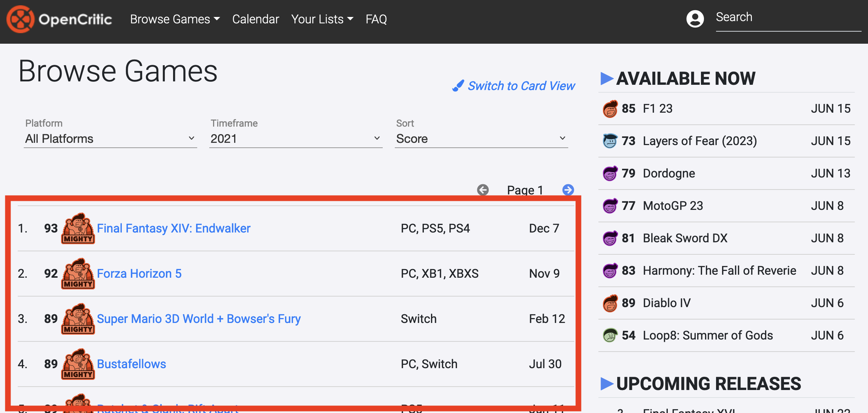Open the Sort dropdown showing Score
Viewport: 868px width, 413px height.
coord(481,139)
